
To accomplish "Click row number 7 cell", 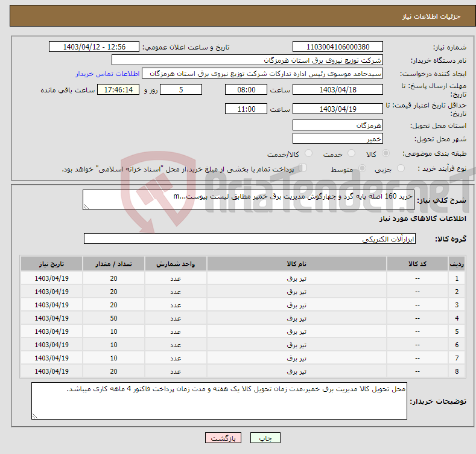I will click(x=457, y=358).
